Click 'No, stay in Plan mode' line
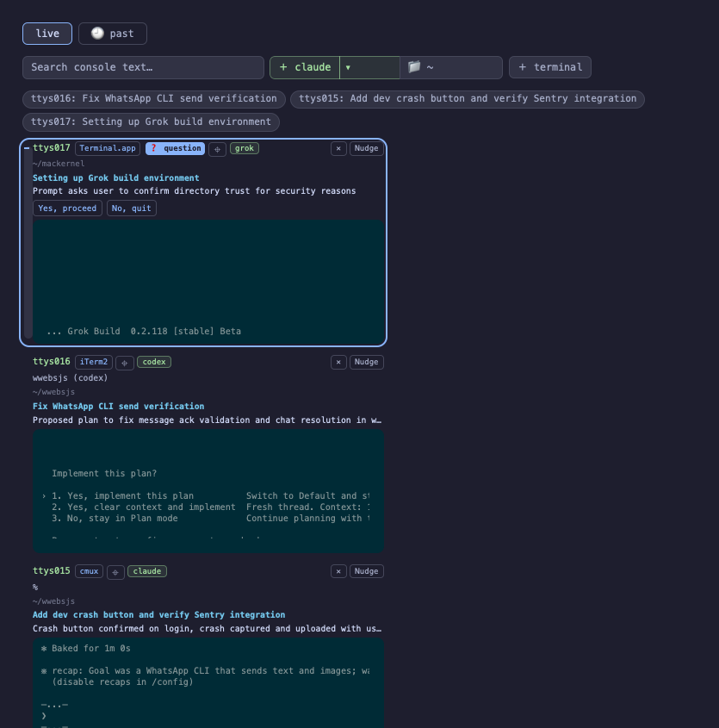This screenshot has width=719, height=728. (115, 518)
